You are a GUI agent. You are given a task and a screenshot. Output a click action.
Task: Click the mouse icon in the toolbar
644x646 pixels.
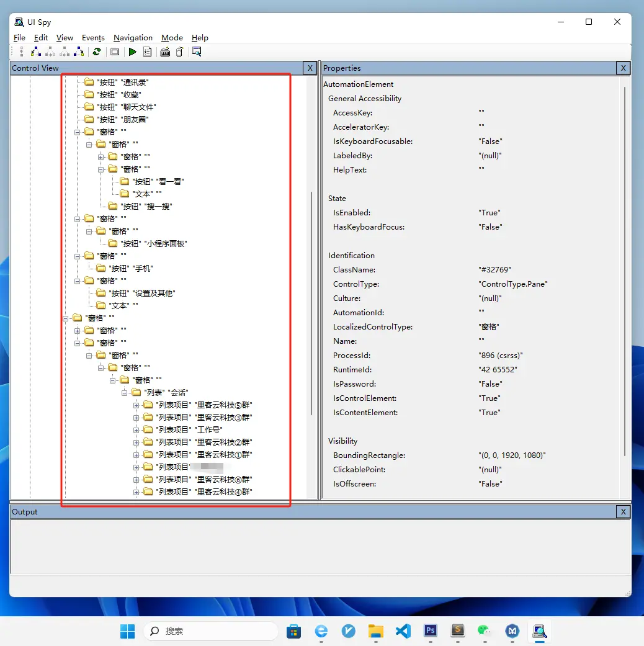(x=180, y=52)
